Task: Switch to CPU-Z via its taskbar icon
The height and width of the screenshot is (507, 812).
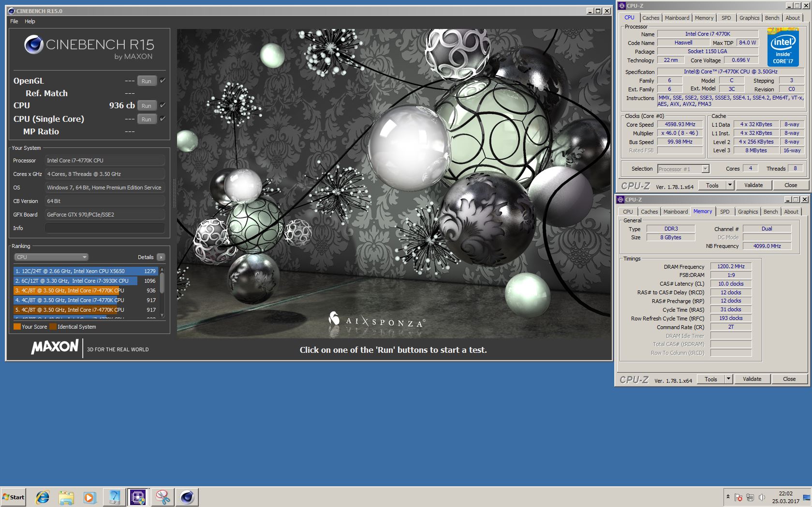Action: click(x=138, y=497)
